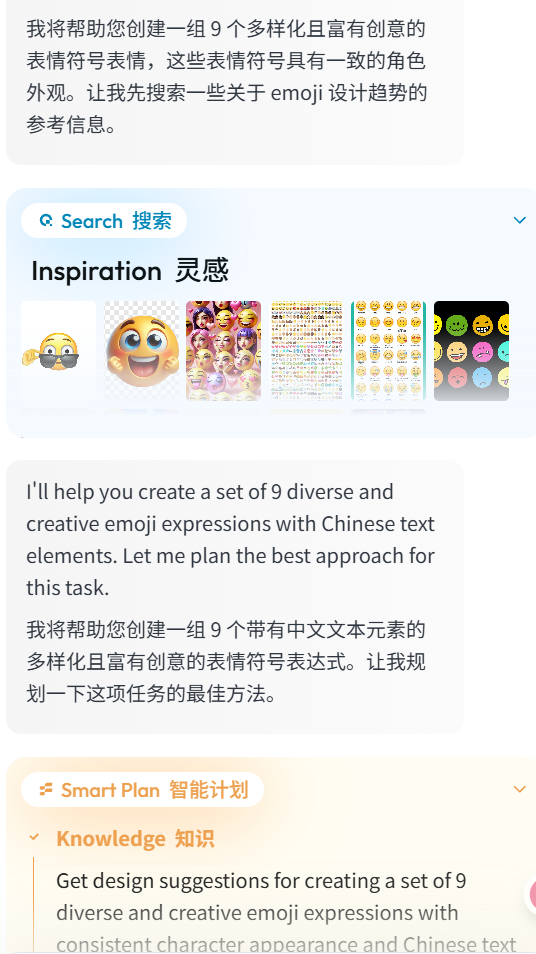Collapse the Knowledge section arrow
This screenshot has height=954, width=536.
[x=34, y=838]
